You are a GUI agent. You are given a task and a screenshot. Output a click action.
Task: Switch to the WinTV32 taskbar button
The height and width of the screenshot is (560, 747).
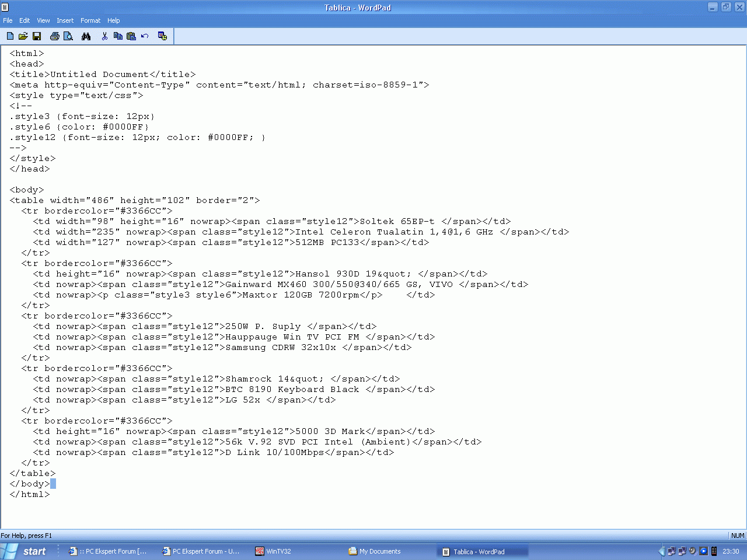295,551
